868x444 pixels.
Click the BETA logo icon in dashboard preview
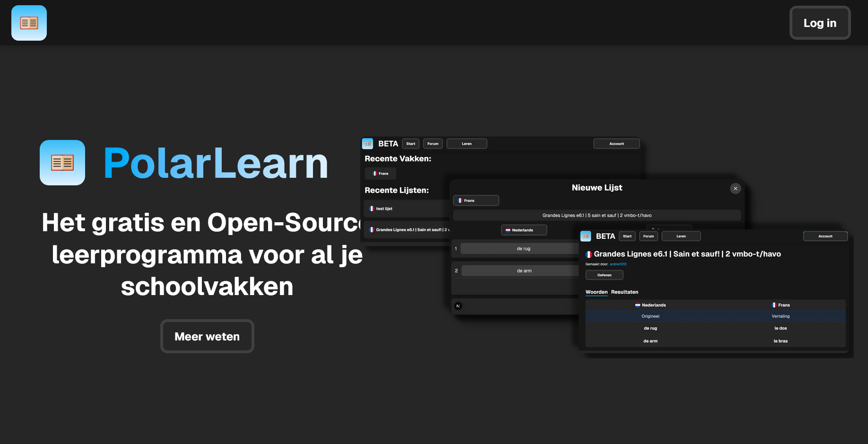click(367, 143)
